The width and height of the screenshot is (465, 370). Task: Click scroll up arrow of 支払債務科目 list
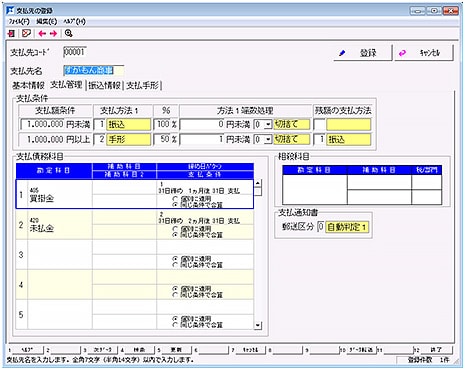point(258,183)
